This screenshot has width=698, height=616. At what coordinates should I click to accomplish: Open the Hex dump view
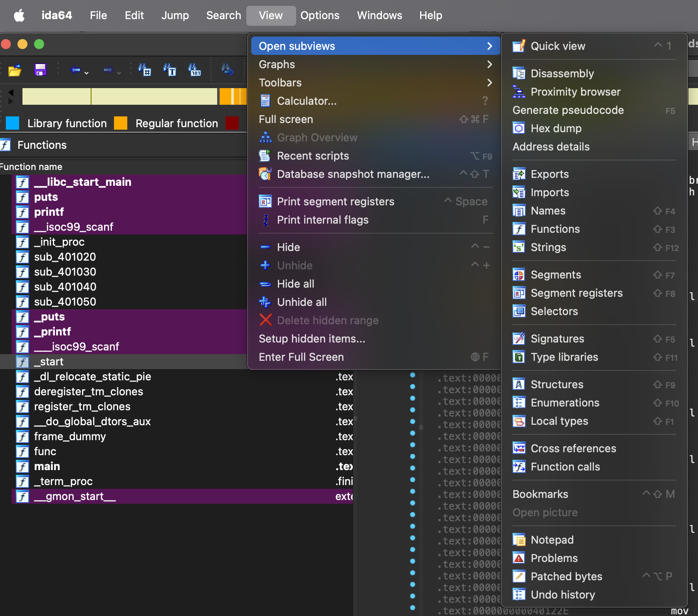click(x=594, y=128)
